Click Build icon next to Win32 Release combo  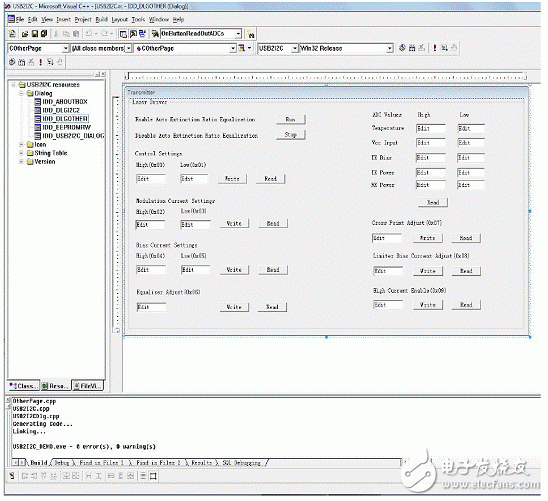point(412,48)
